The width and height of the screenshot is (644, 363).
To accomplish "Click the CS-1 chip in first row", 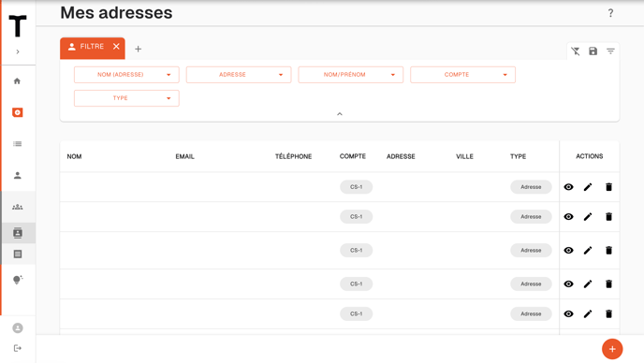I will 356,187.
